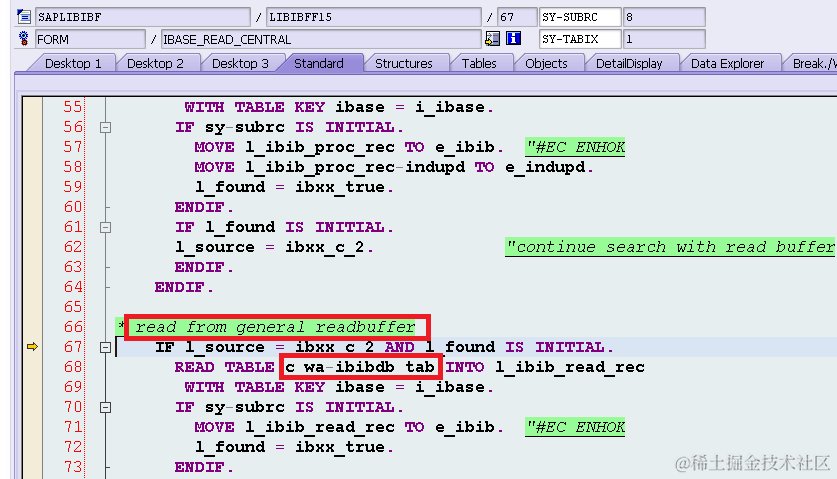
Task: Click the LIBIBFF15 include field
Action: point(374,17)
